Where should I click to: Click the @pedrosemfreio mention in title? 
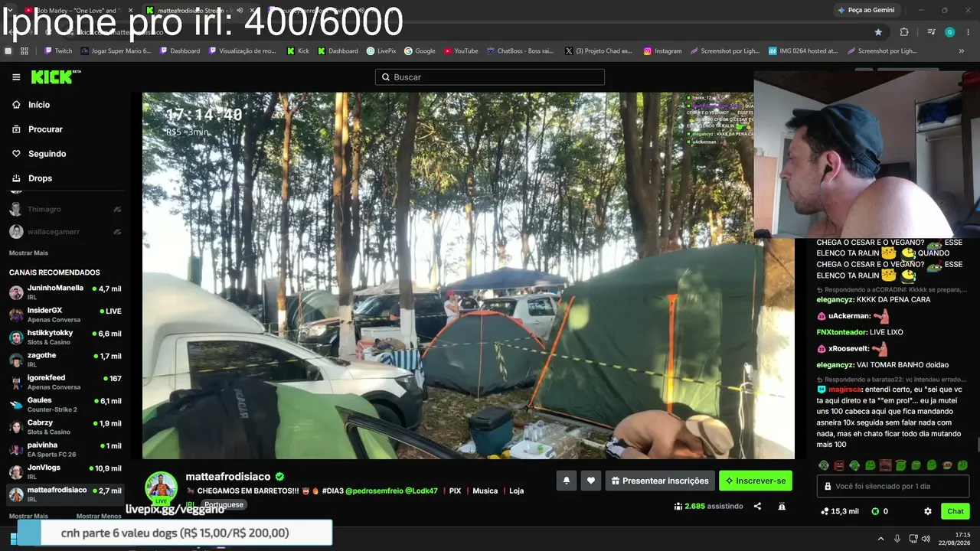(374, 491)
